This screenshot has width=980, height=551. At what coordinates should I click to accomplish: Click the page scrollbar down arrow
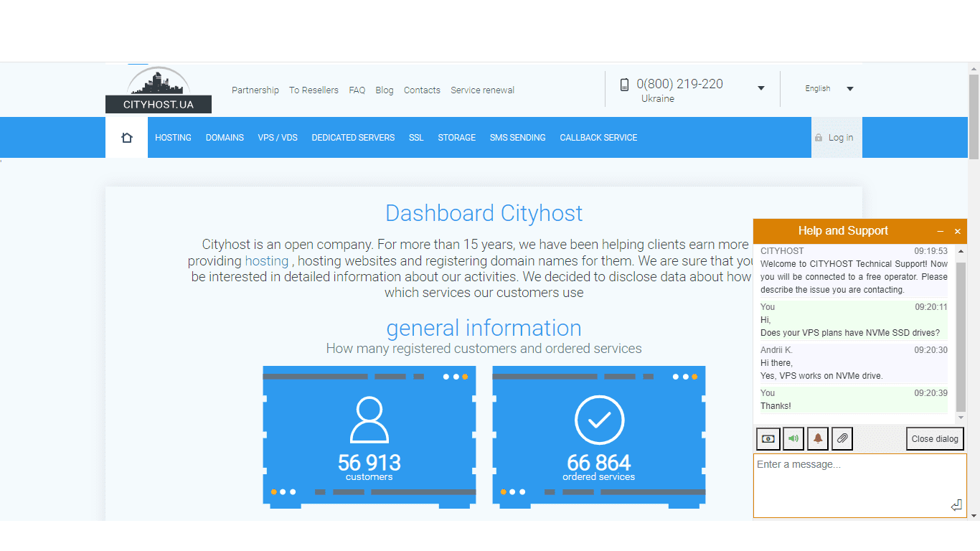[x=974, y=515]
